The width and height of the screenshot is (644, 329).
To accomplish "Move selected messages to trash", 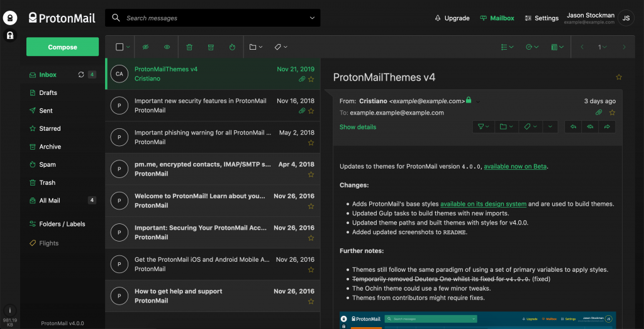I will (x=189, y=47).
